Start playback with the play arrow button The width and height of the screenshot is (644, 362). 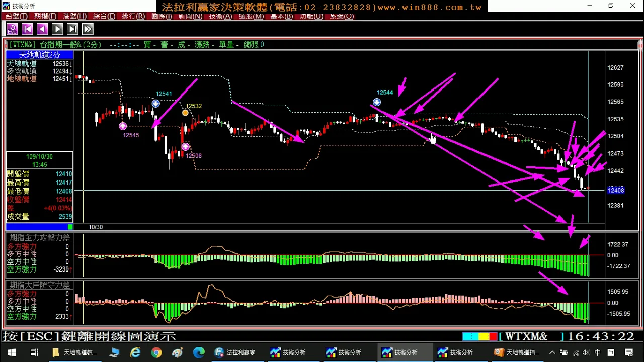[57, 29]
